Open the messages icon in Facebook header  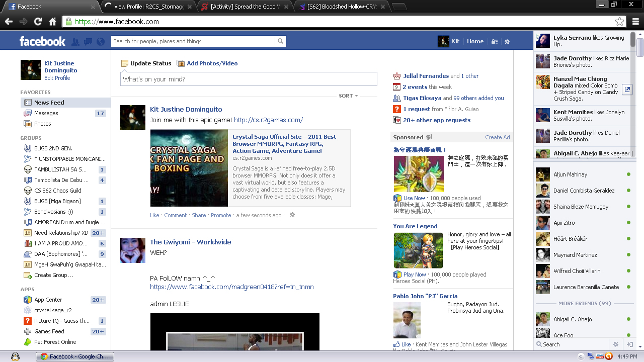click(x=88, y=42)
